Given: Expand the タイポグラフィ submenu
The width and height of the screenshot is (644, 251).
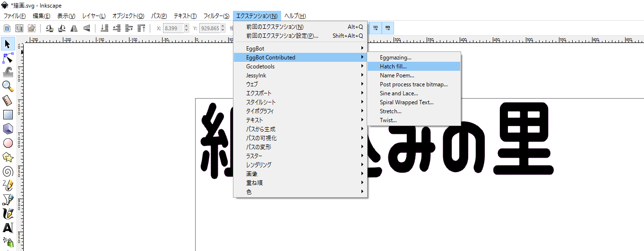Looking at the screenshot, I should tap(300, 111).
